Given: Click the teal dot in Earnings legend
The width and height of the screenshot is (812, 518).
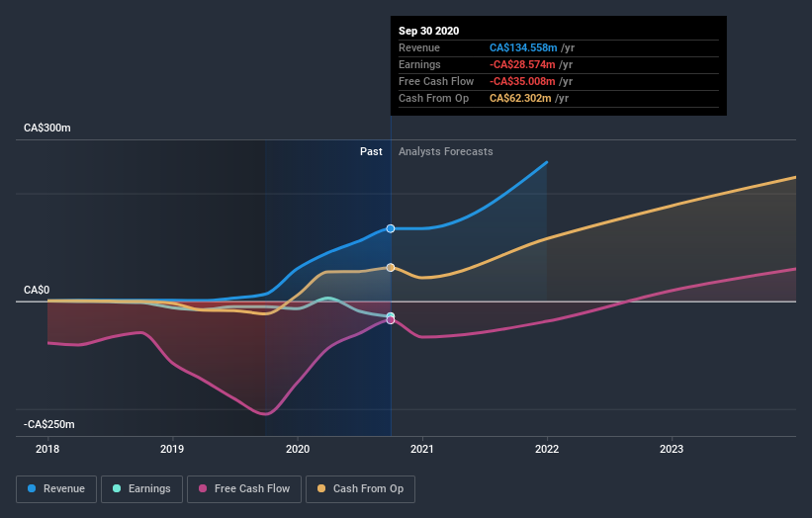Looking at the screenshot, I should pyautogui.click(x=117, y=488).
